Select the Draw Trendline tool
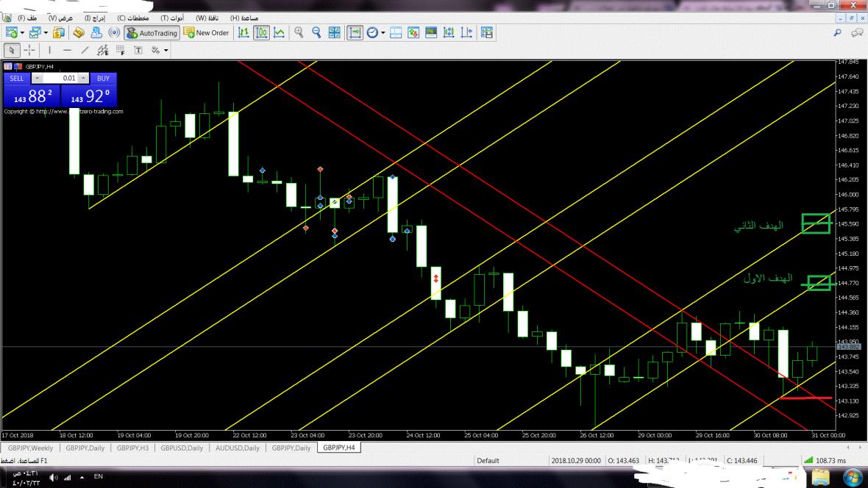This screenshot has height=488, width=868. [x=85, y=50]
